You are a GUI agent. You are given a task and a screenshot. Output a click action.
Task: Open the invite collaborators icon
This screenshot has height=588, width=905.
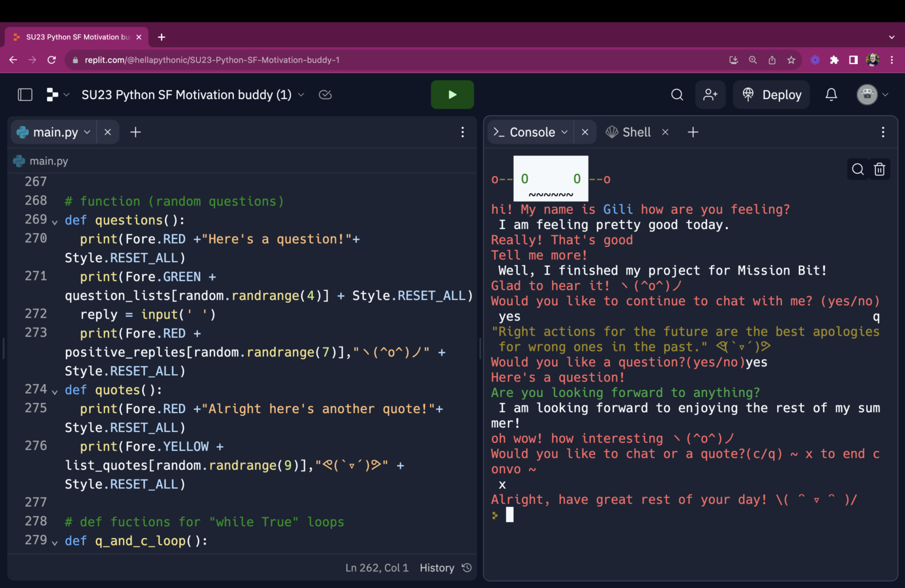[710, 95]
